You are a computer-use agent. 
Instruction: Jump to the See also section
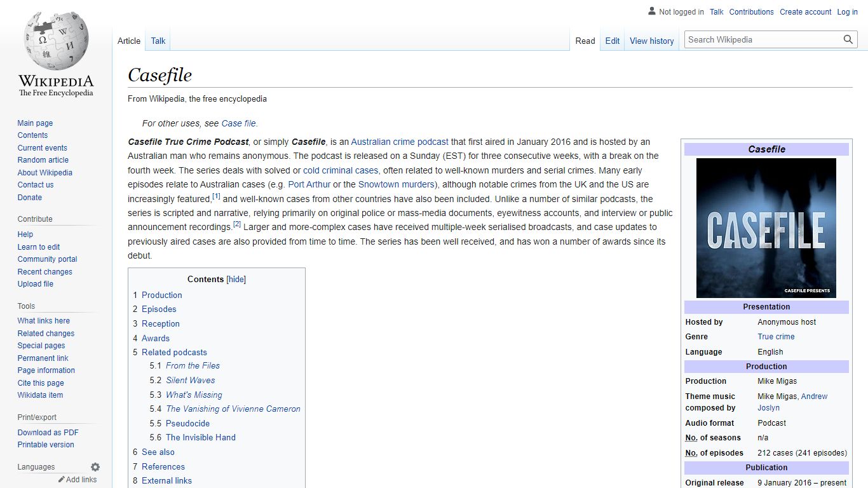158,452
